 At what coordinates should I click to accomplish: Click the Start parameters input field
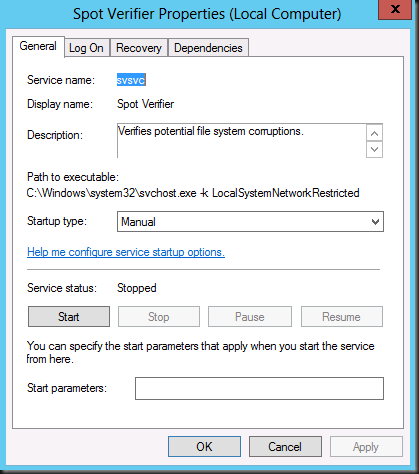(x=259, y=388)
